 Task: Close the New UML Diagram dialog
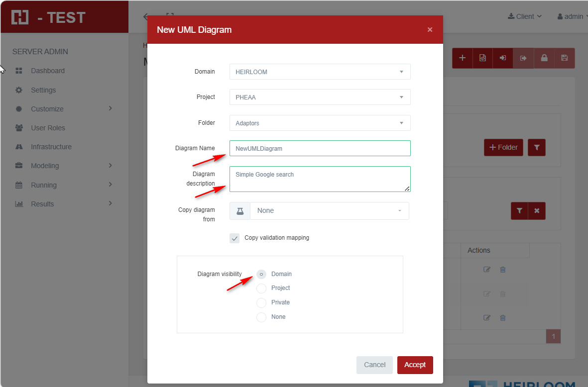click(430, 30)
